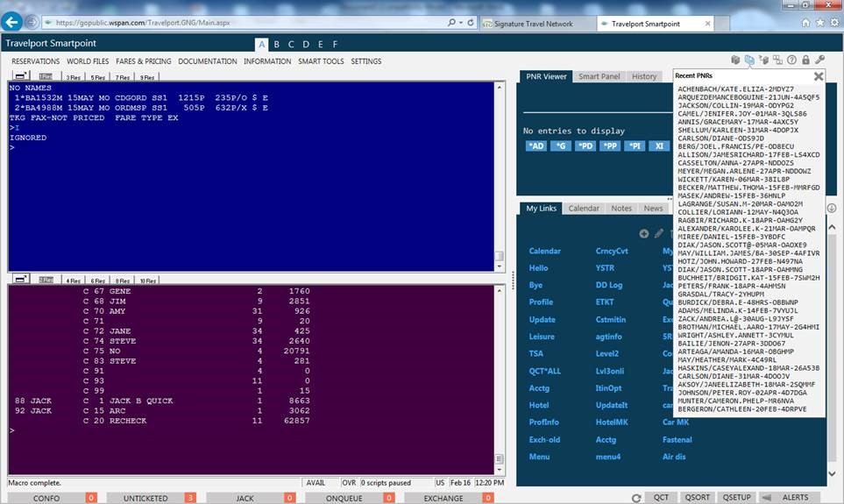The height and width of the screenshot is (504, 844).
Task: Click the boxes icon left of Recent PNRs icon
Action: [x=735, y=60]
